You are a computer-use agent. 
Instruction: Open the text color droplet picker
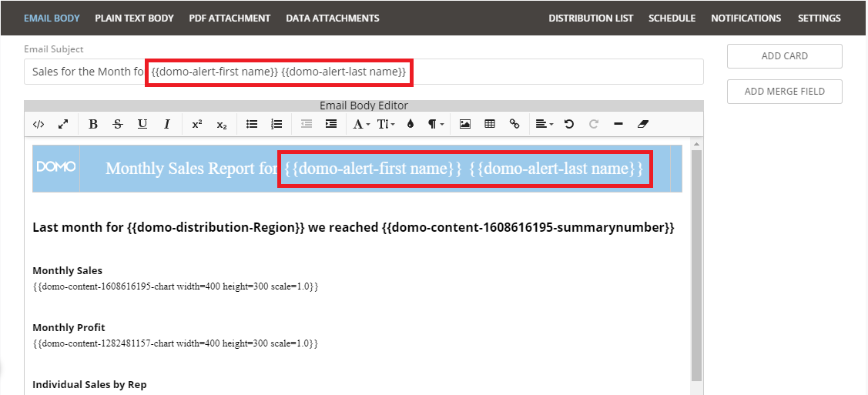[x=411, y=125]
